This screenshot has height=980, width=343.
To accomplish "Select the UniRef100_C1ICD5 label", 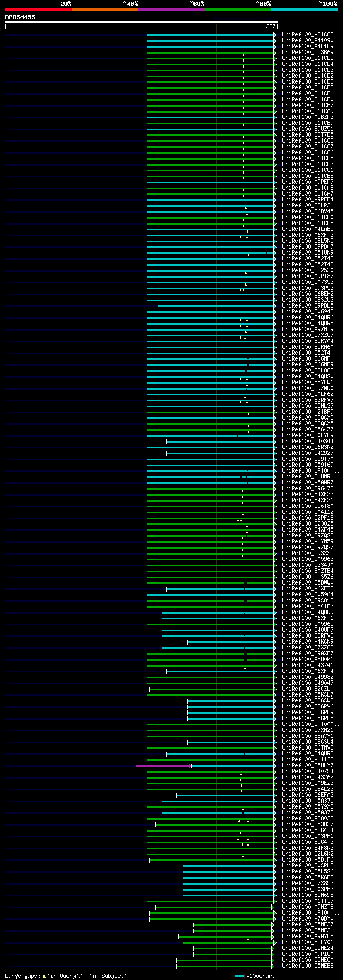I will coord(308,58).
